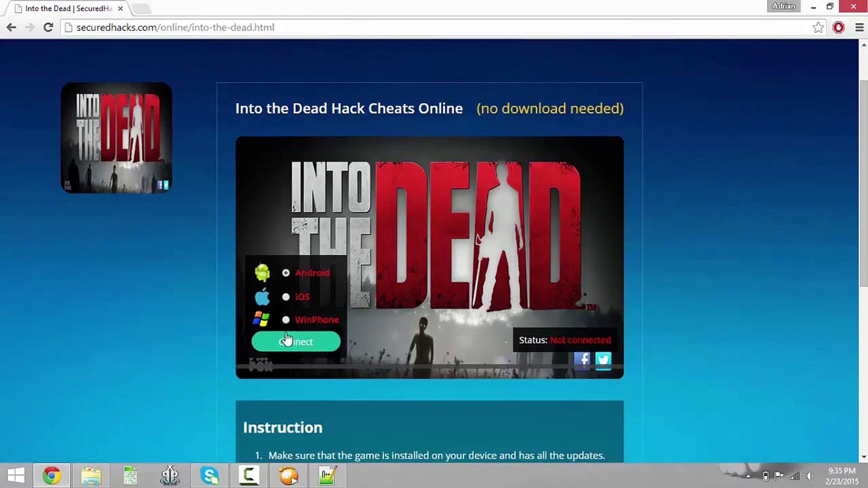Bookmark page with the star icon

coord(818,28)
